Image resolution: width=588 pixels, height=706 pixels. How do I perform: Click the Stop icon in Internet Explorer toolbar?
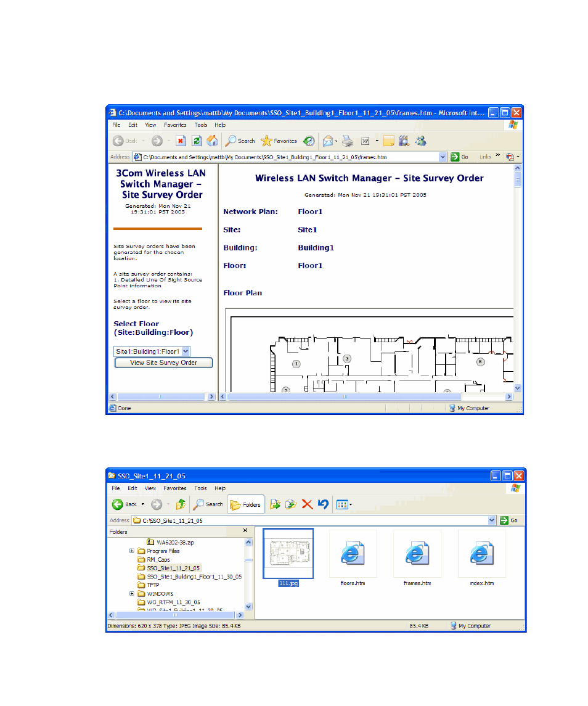(x=181, y=141)
